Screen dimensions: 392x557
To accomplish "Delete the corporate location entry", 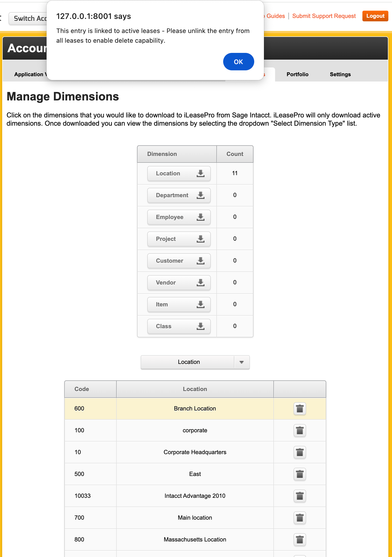I will coord(300,430).
